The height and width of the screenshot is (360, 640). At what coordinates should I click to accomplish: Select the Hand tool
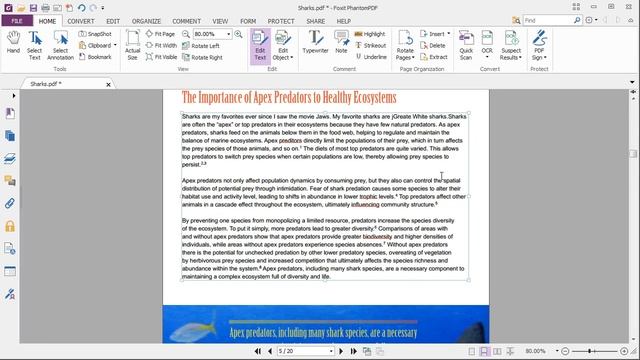(13, 42)
